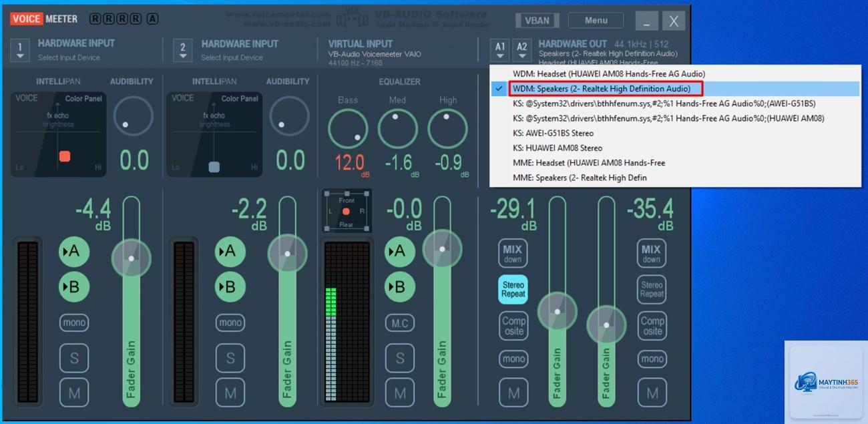The image size is (868, 424).
Task: Solo Hardware Input 2 strip
Action: click(230, 358)
